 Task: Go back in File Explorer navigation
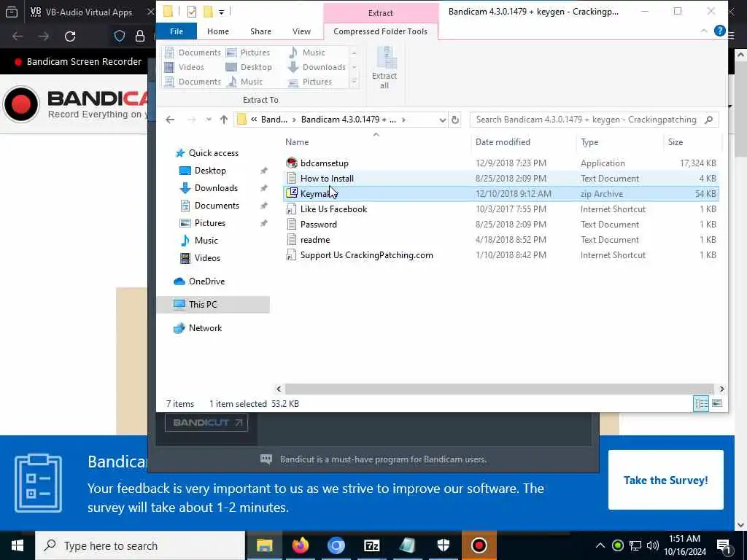pos(170,120)
